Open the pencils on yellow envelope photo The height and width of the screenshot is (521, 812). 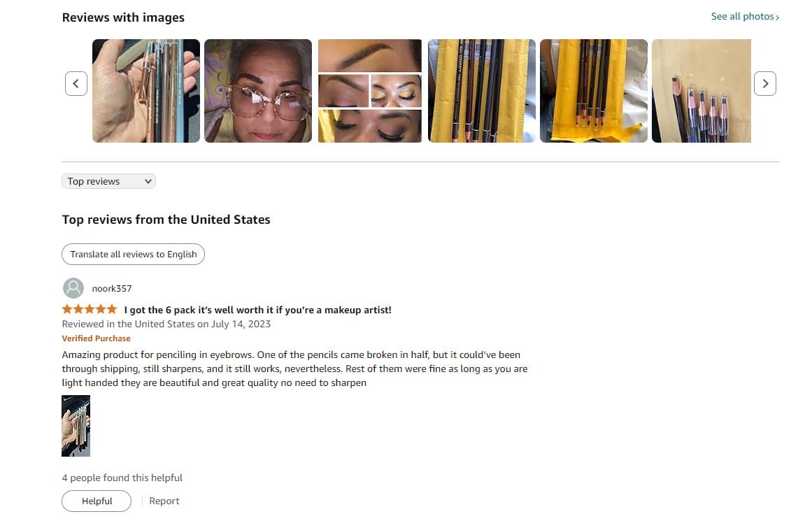pyautogui.click(x=482, y=91)
